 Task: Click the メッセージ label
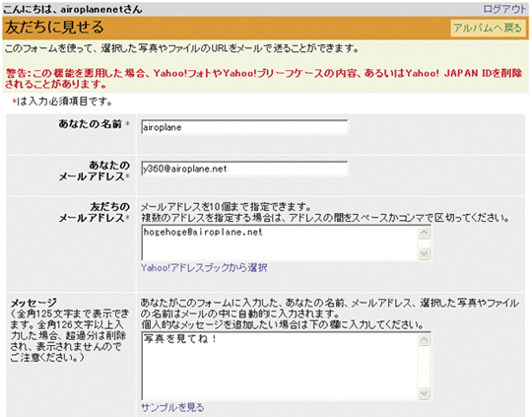click(x=33, y=303)
